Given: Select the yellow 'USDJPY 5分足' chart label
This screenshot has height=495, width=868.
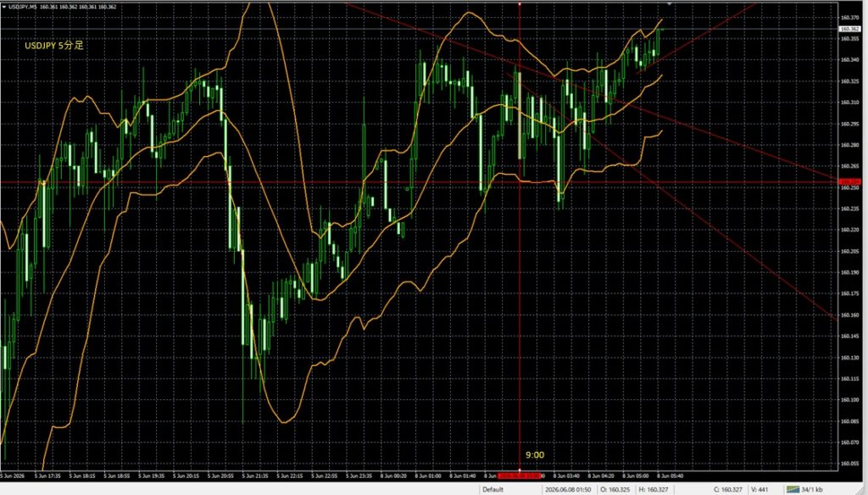Looking at the screenshot, I should (x=53, y=46).
